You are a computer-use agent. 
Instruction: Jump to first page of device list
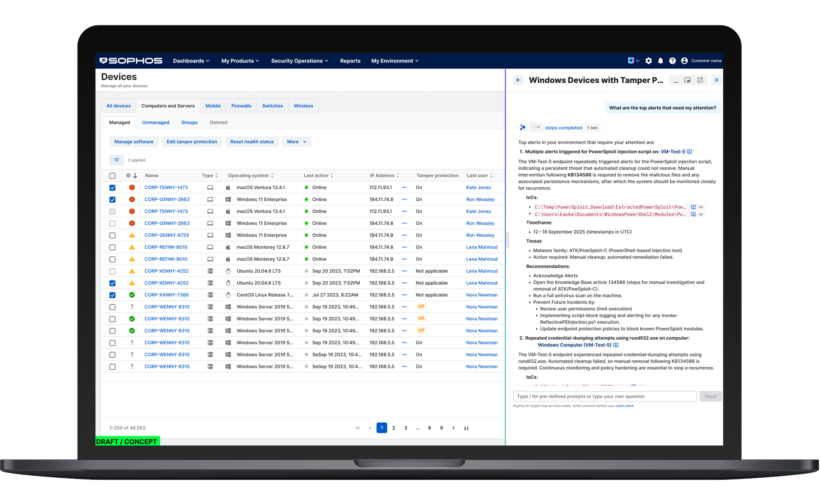point(358,428)
